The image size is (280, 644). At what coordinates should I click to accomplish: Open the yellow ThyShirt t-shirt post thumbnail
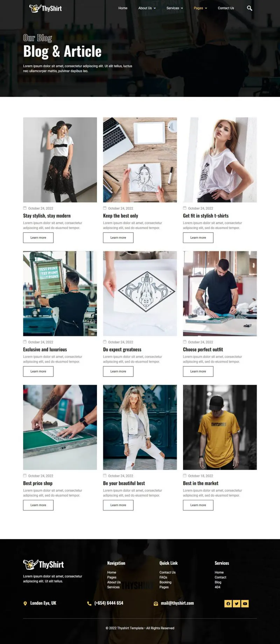point(220,427)
